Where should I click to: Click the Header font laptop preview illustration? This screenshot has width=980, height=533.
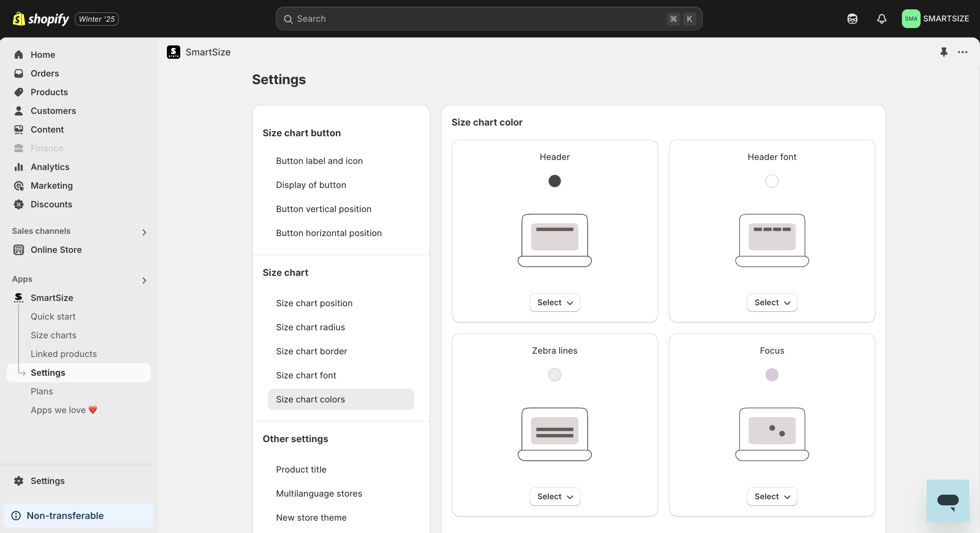click(772, 240)
